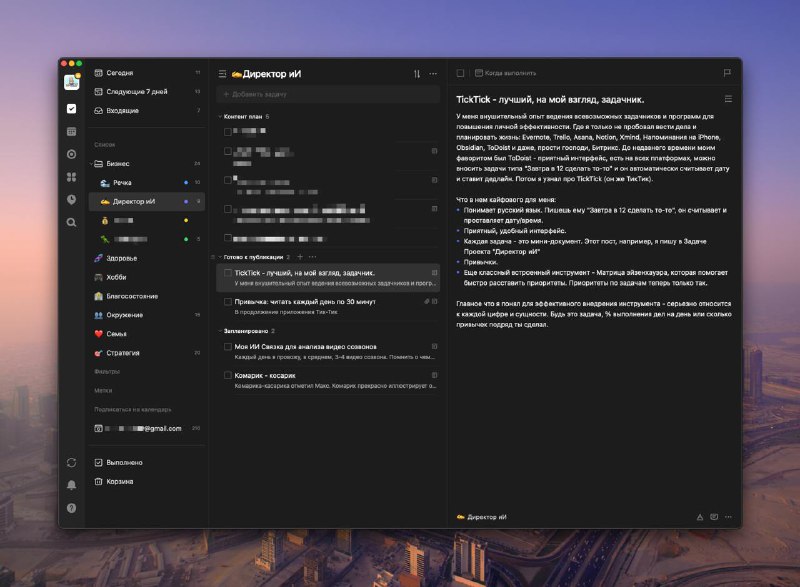Open the help question mark icon
Viewport: 800px width, 587px height.
[x=71, y=508]
